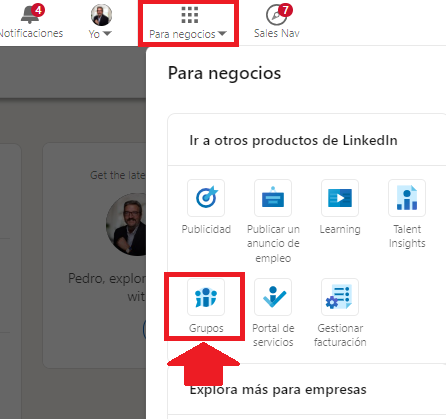Screen dimensions: 446x419
Task: Collapse the Para negocios dropdown arrow
Action: [x=222, y=34]
